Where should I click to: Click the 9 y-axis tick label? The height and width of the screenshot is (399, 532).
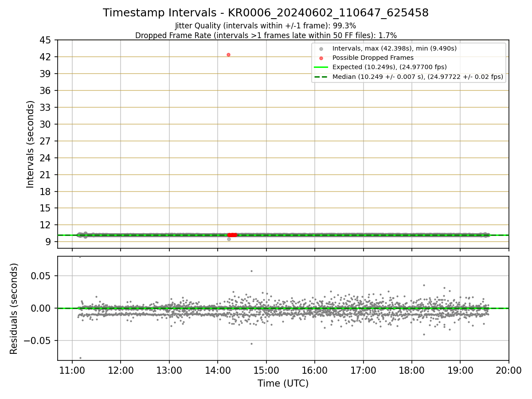48,242
